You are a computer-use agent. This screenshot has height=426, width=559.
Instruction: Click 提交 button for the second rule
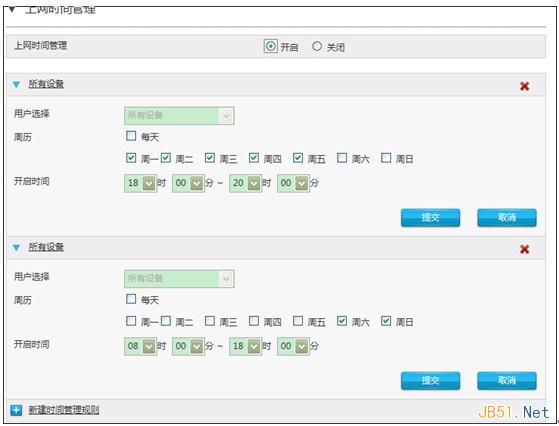coord(430,381)
